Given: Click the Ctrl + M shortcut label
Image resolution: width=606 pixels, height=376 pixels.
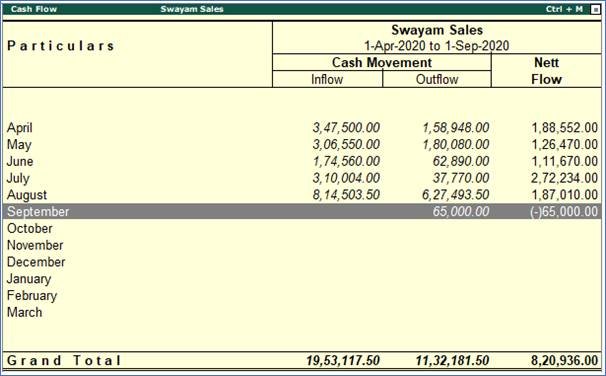Looking at the screenshot, I should 564,9.
